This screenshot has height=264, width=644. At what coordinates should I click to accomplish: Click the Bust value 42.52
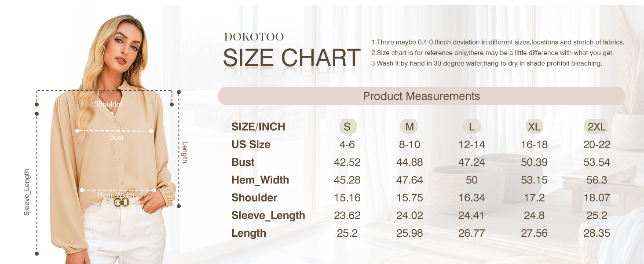click(x=347, y=162)
